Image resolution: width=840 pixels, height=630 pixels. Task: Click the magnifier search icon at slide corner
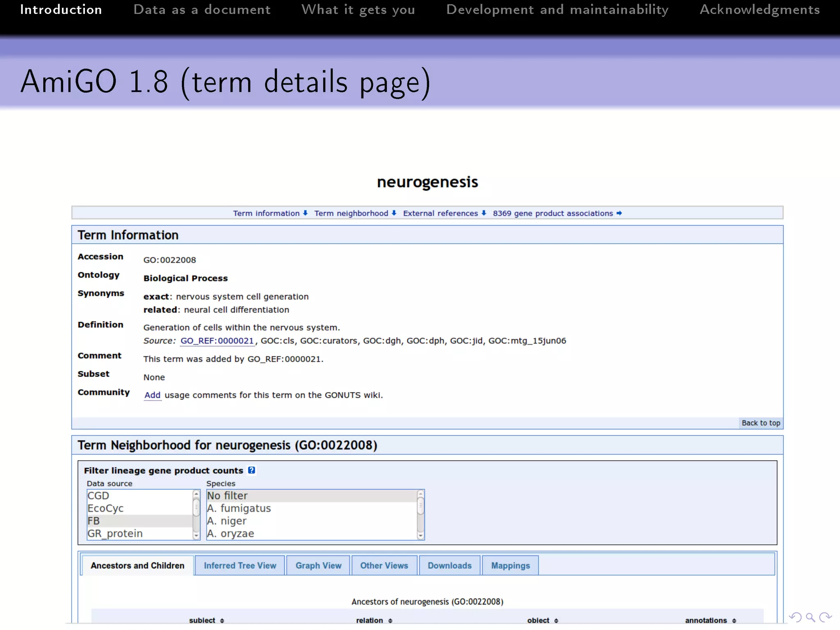810,617
